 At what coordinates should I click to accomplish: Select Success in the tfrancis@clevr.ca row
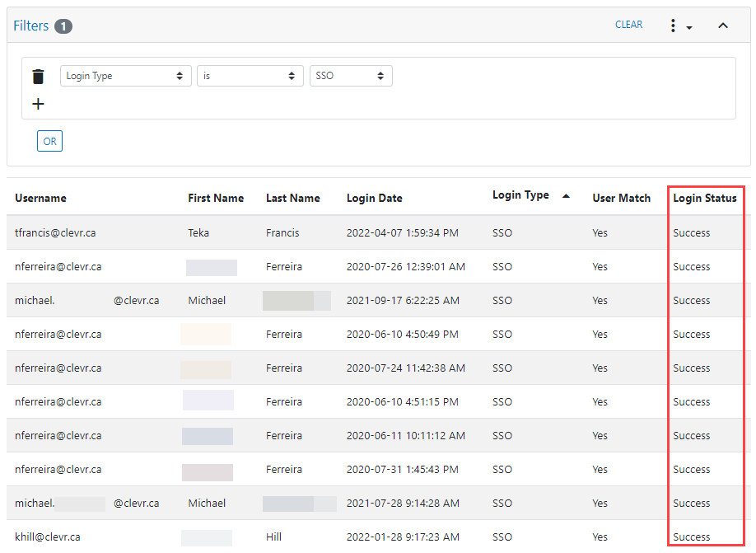click(691, 232)
